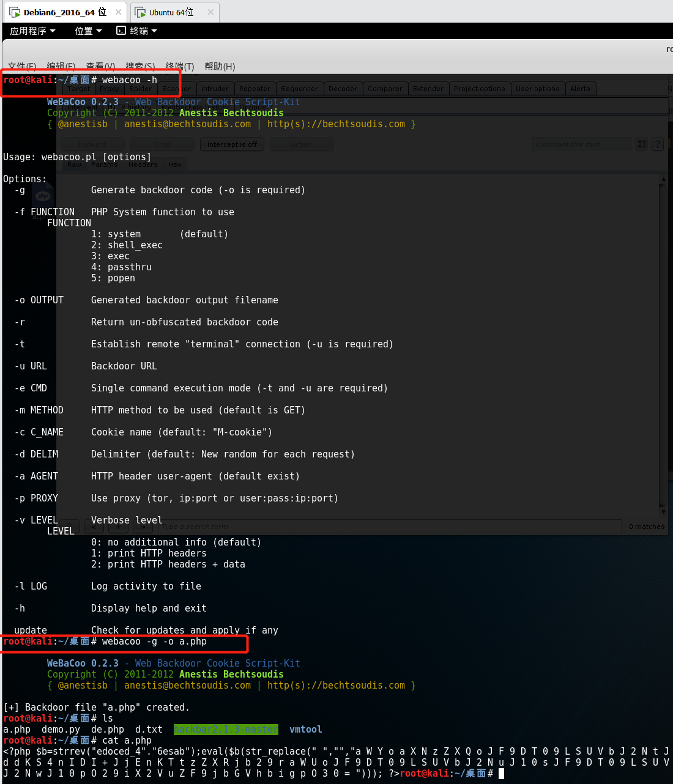Click the highlighted hackbar2.1.3-master directory name
The height and width of the screenshot is (784, 673).
point(226,730)
